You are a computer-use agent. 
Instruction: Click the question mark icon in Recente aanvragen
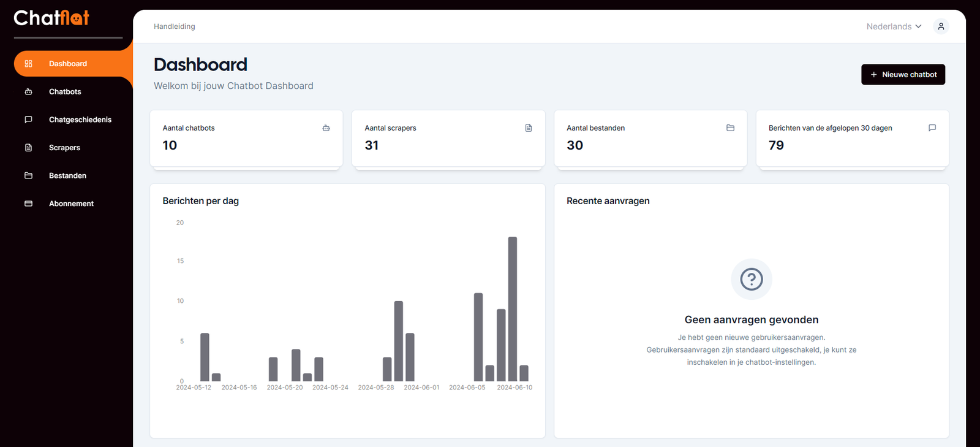(752, 279)
